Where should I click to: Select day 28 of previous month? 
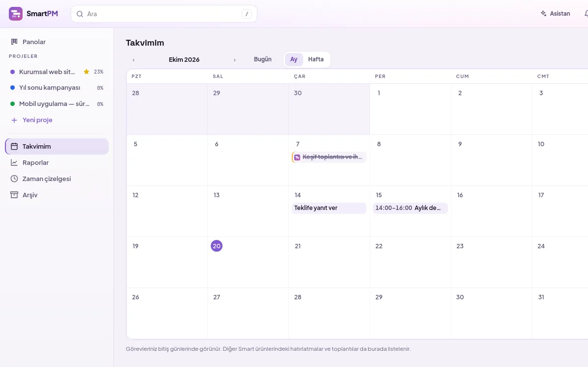pos(136,93)
